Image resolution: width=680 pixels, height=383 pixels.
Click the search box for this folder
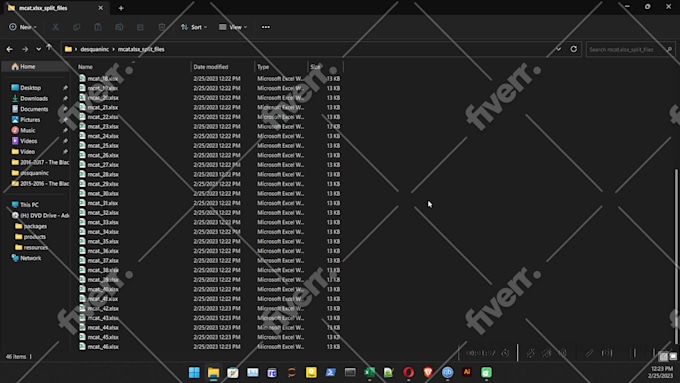[630, 49]
